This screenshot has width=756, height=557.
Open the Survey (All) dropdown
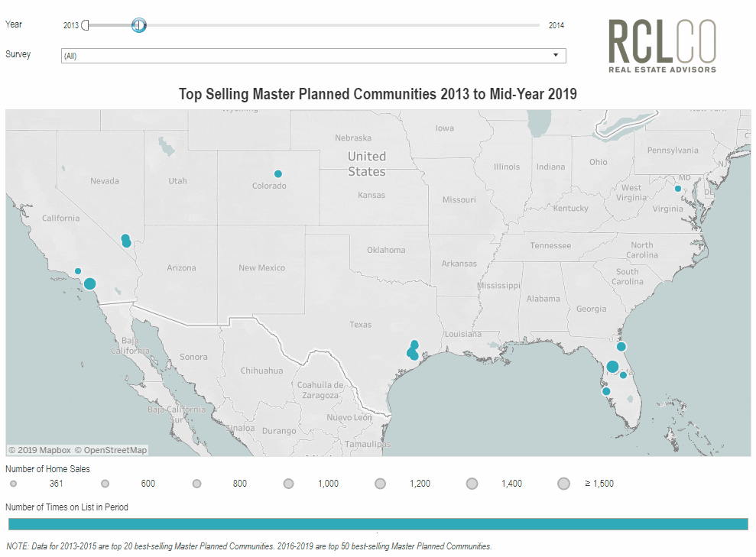(313, 56)
